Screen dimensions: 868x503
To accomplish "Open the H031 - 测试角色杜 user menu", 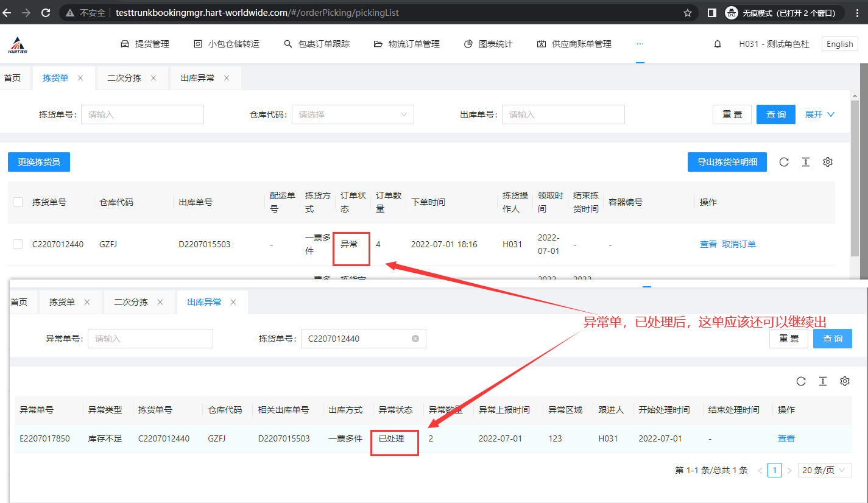I will 774,44.
